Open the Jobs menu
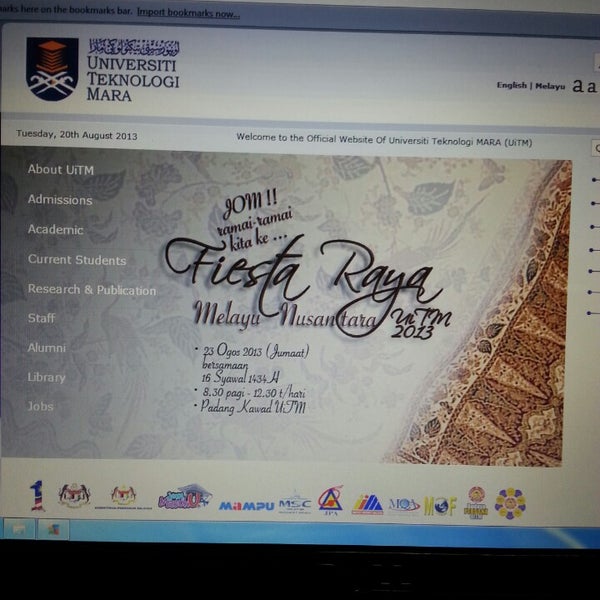Screen dimensions: 600x600 click(40, 406)
